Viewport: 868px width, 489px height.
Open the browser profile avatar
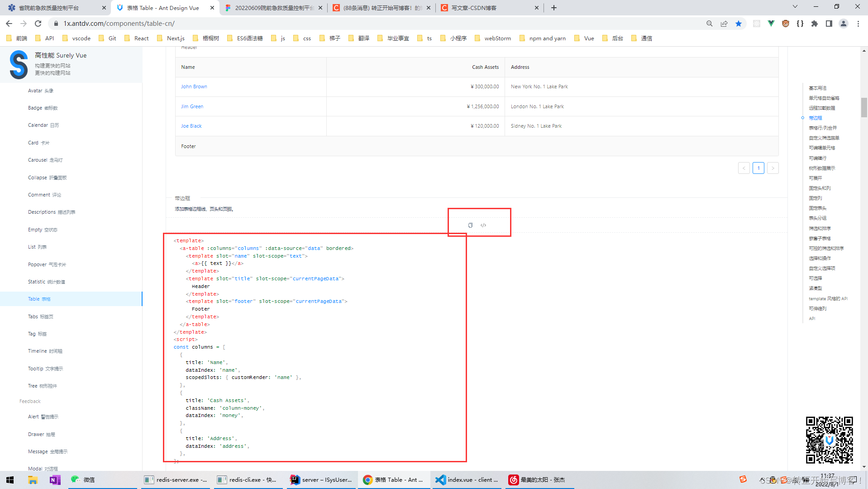tap(844, 24)
